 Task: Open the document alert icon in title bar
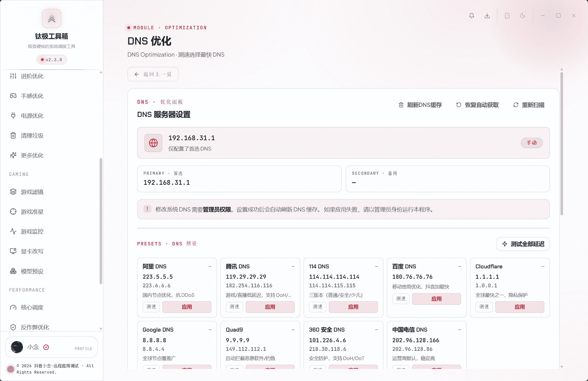click(507, 16)
